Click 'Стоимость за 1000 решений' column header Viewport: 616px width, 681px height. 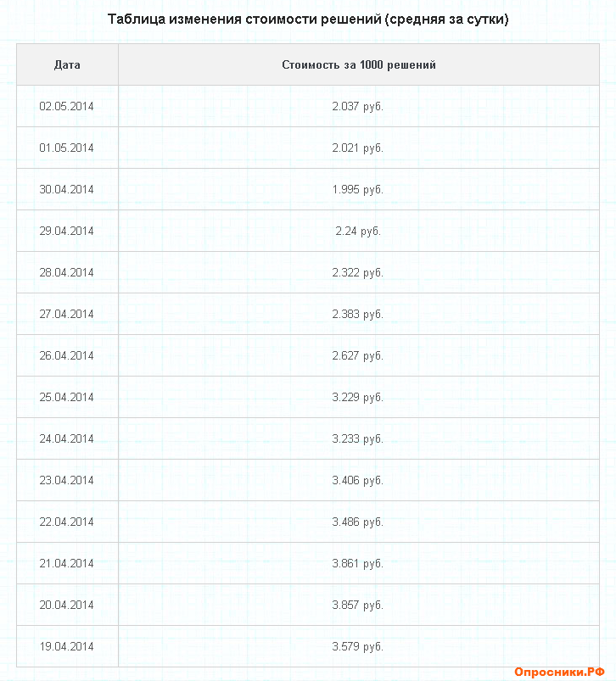click(x=359, y=64)
